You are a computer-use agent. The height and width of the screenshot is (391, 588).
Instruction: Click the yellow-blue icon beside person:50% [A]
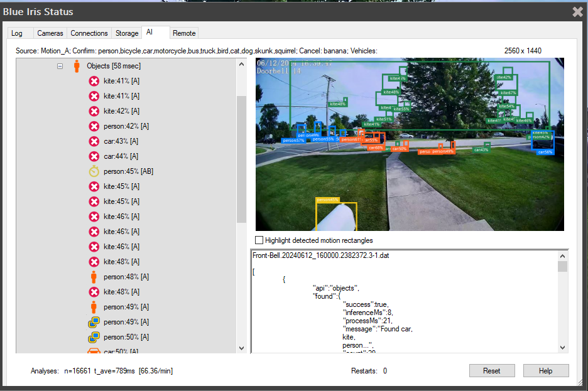pos(94,337)
